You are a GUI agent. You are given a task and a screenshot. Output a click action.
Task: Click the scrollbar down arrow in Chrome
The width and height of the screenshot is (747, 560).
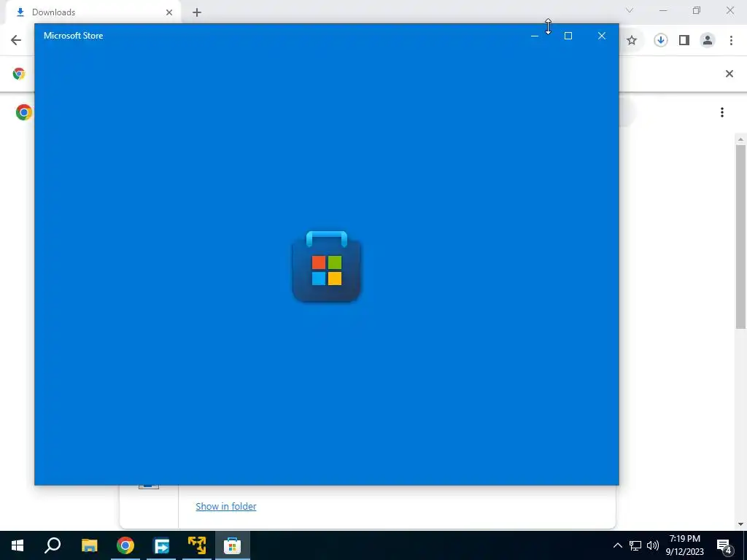click(x=740, y=524)
